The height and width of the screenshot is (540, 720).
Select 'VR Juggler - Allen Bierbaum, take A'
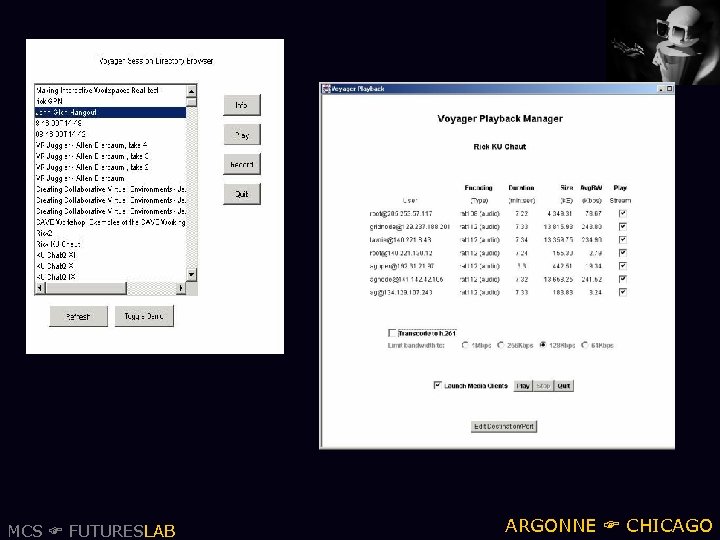[x=110, y=145]
